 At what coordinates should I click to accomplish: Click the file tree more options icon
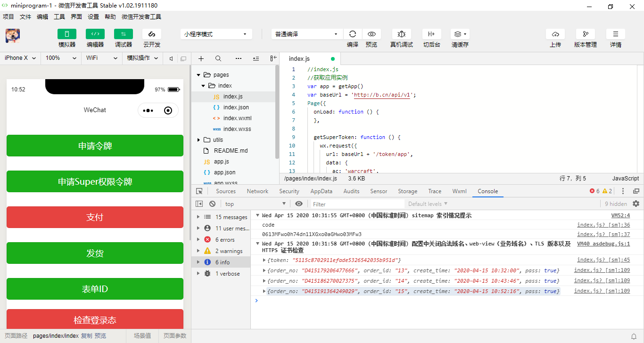pos(238,58)
